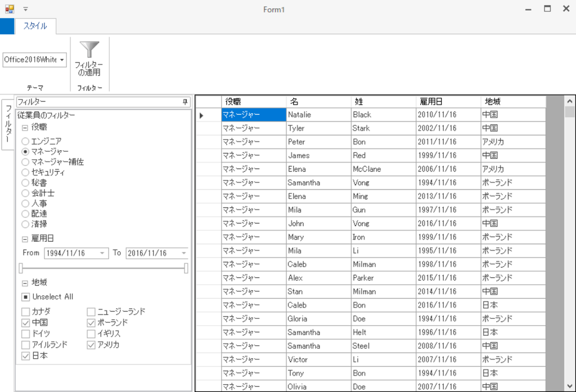Open the quick access toolbar customize arrow
The height and width of the screenshot is (392, 576).
(x=25, y=9)
